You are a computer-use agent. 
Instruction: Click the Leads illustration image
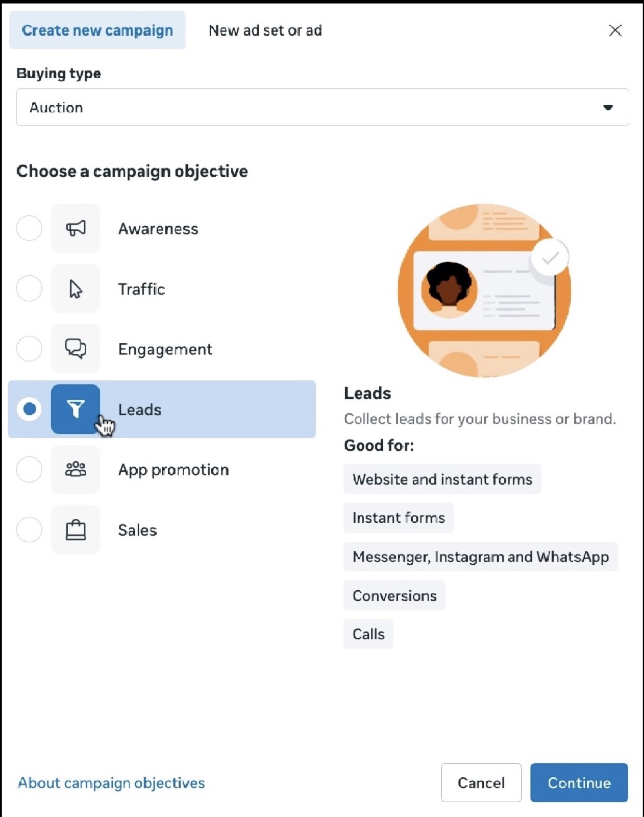(x=484, y=290)
